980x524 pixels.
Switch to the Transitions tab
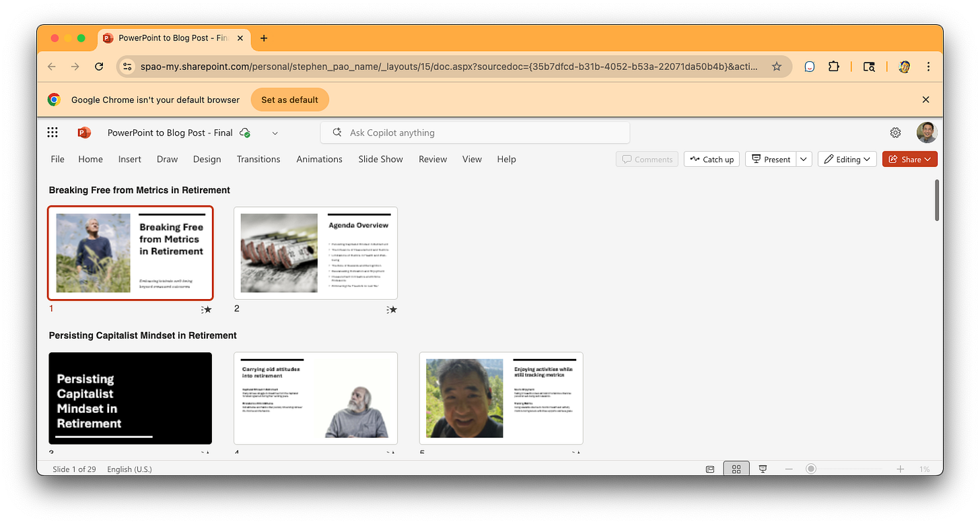[x=258, y=159]
